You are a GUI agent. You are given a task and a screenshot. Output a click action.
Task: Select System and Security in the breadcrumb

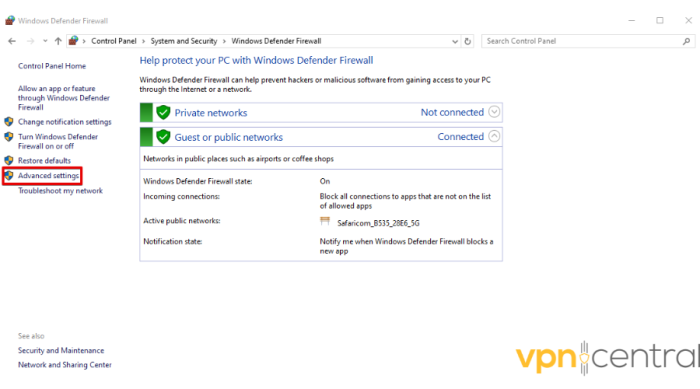[183, 41]
